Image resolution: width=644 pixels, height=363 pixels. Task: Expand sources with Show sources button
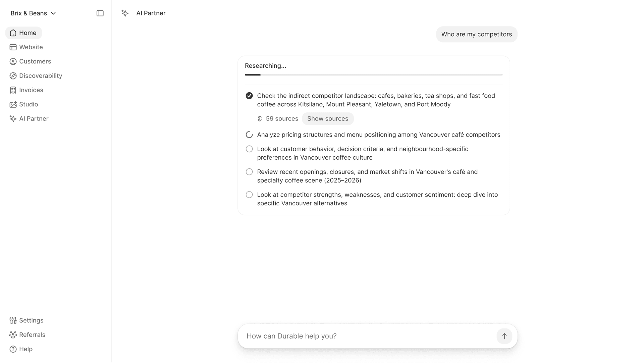tap(327, 119)
